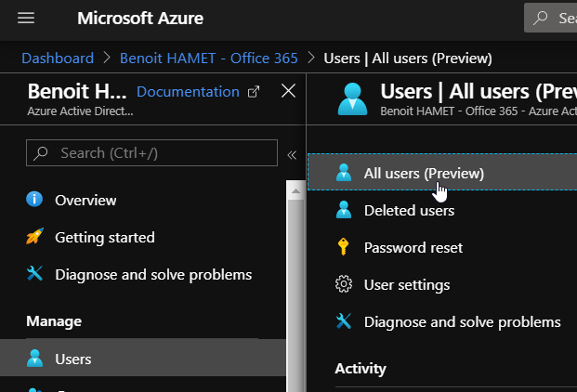Go to Dashboard breadcrumb

click(x=58, y=58)
